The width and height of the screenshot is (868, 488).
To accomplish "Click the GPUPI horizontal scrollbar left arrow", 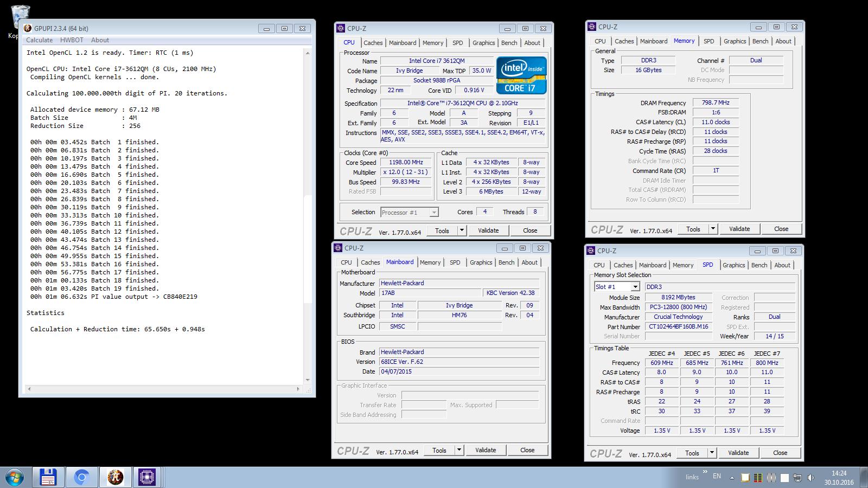I will [29, 389].
